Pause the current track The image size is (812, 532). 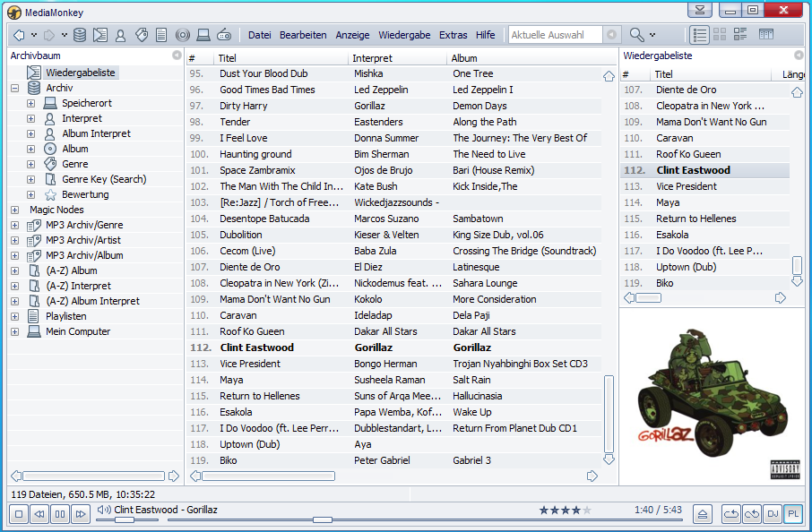point(60,514)
